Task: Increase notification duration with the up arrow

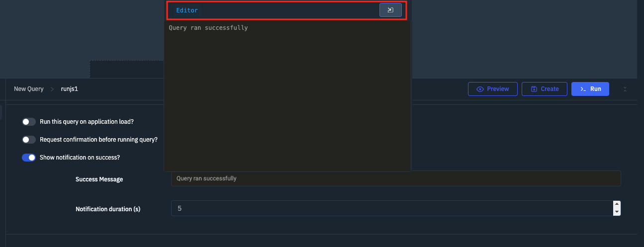Action: [617, 204]
